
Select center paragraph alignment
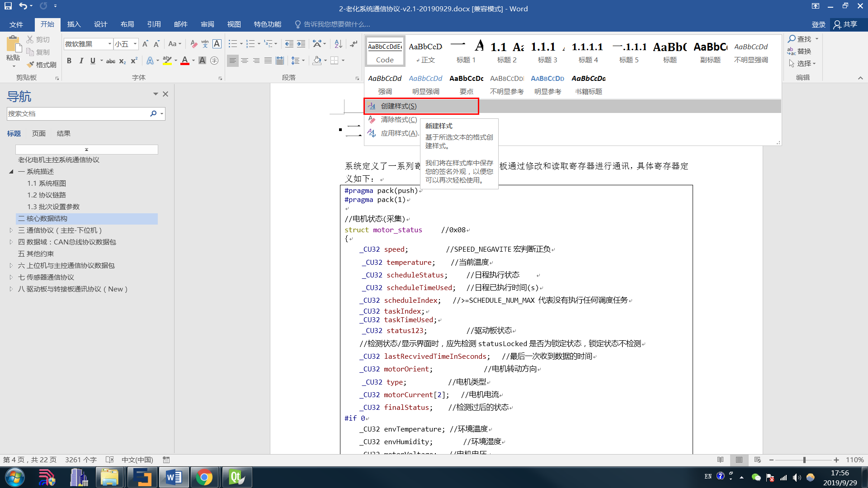245,61
